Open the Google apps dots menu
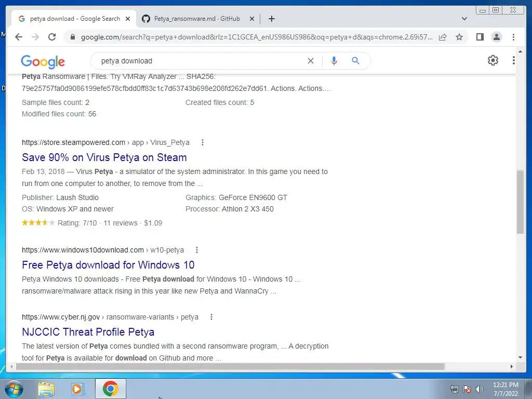 [513, 60]
